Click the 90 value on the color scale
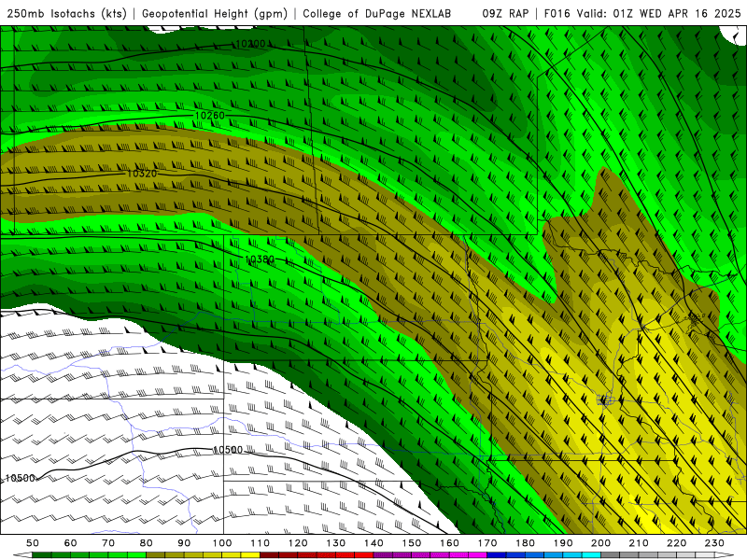 coord(184,543)
